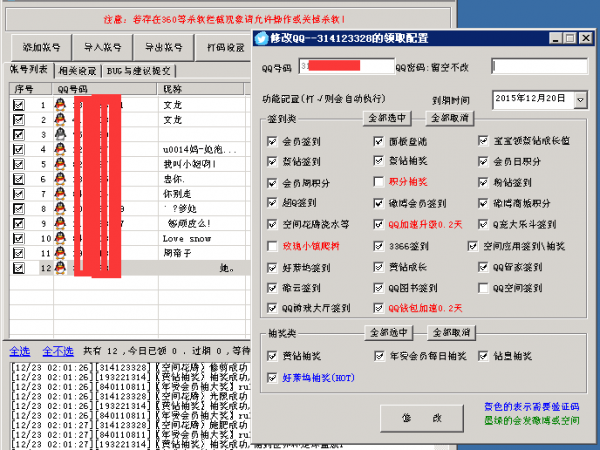Viewport: 600px width, 450px height.
Task: Click the penguin icon in account row 5
Action: 60,164
